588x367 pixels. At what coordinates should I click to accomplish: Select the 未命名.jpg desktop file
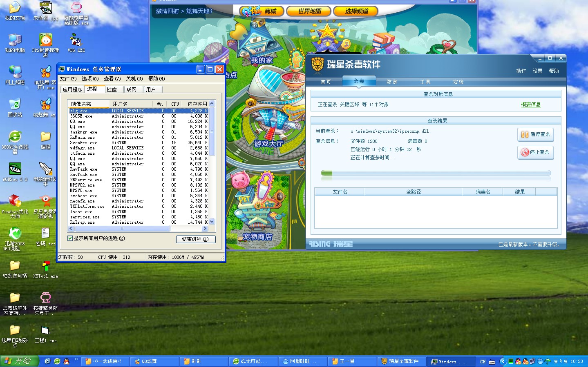tap(45, 11)
